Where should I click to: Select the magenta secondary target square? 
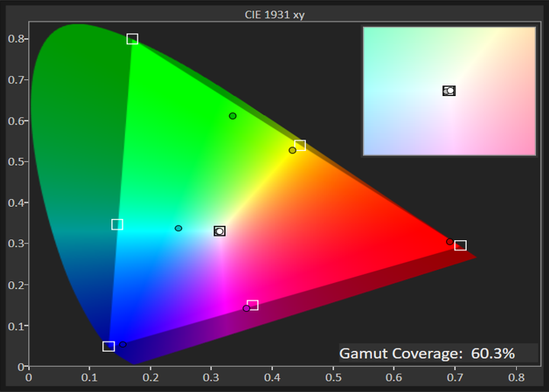click(252, 305)
